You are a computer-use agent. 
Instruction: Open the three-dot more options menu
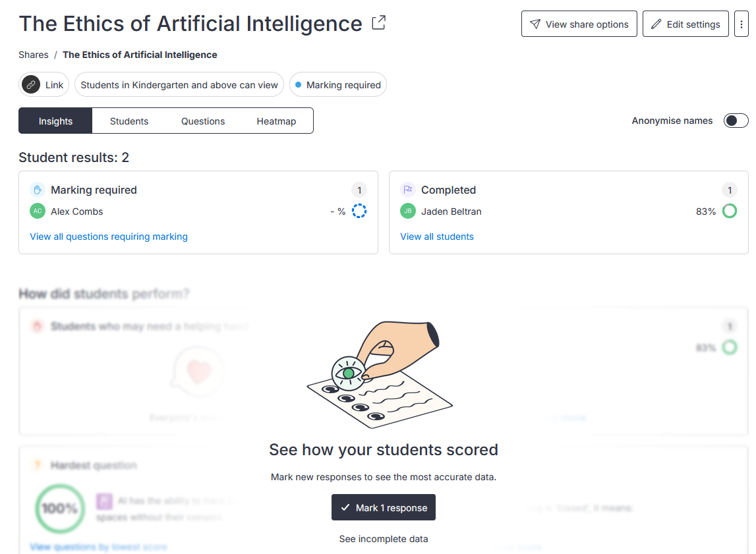click(741, 24)
